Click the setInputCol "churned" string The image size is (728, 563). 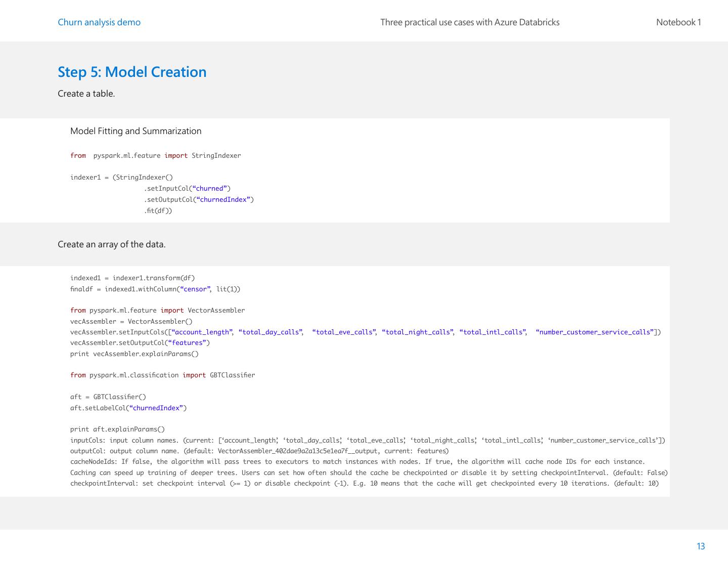click(x=211, y=189)
